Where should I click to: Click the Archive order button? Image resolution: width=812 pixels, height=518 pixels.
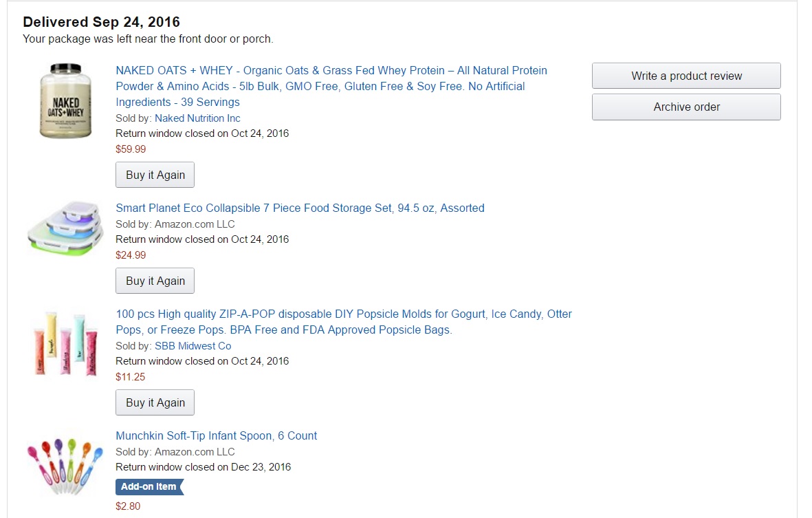(686, 107)
